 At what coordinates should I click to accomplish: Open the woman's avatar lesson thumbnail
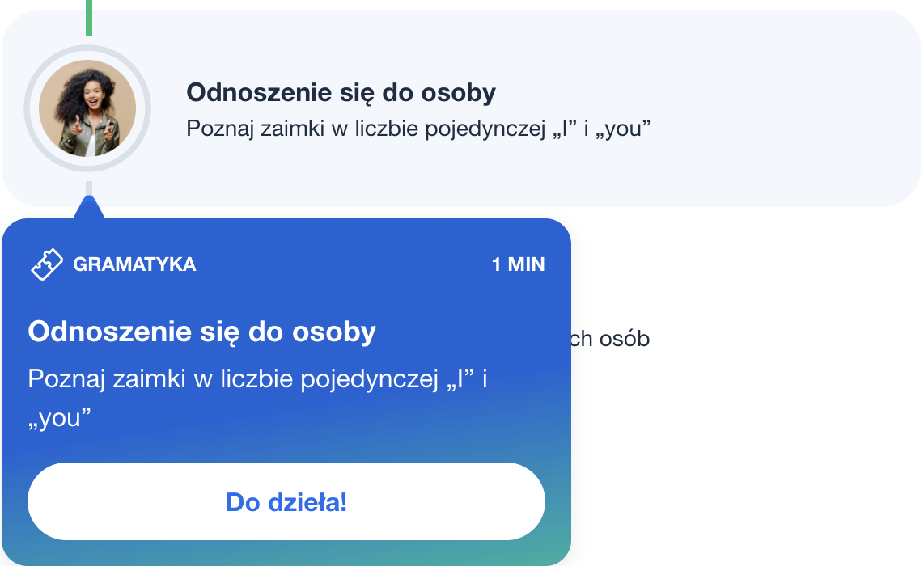[x=87, y=108]
